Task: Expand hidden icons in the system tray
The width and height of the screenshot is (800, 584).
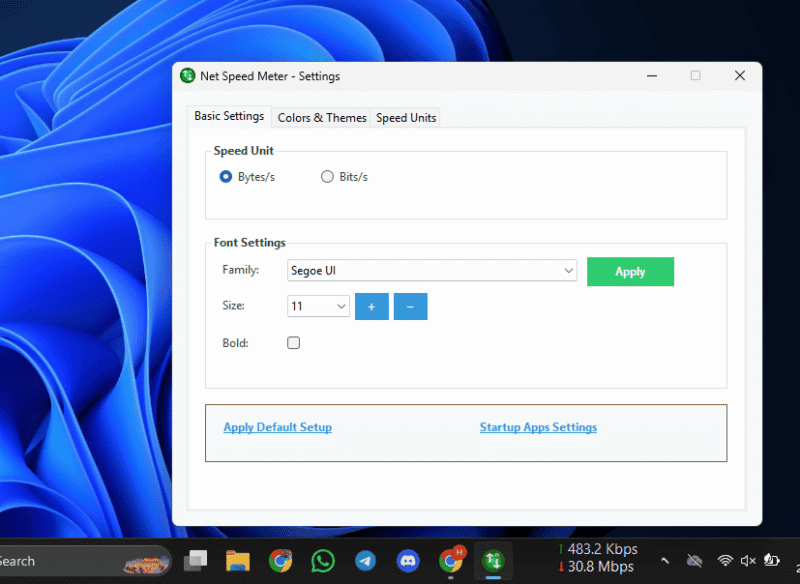Action: (666, 561)
